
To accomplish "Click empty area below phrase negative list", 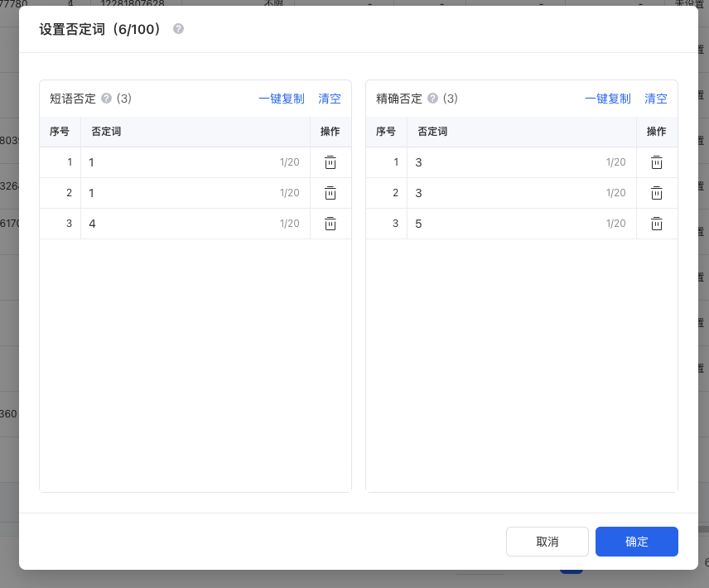I will (x=195, y=364).
